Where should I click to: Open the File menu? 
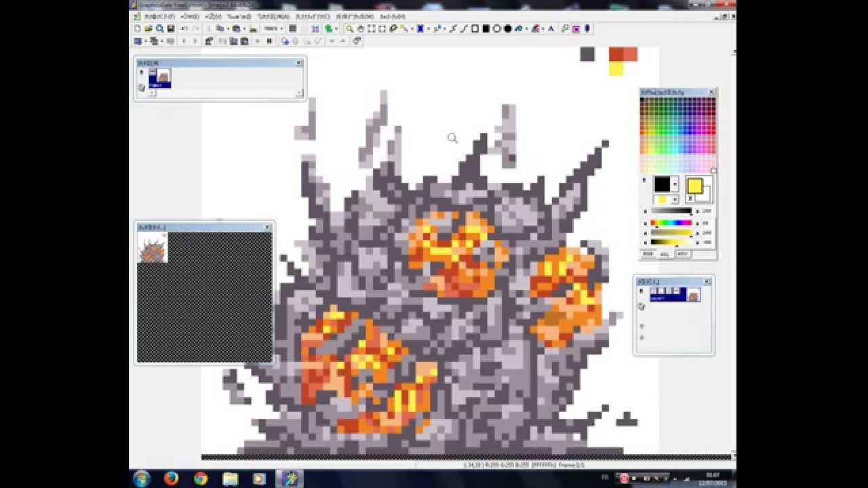159,16
